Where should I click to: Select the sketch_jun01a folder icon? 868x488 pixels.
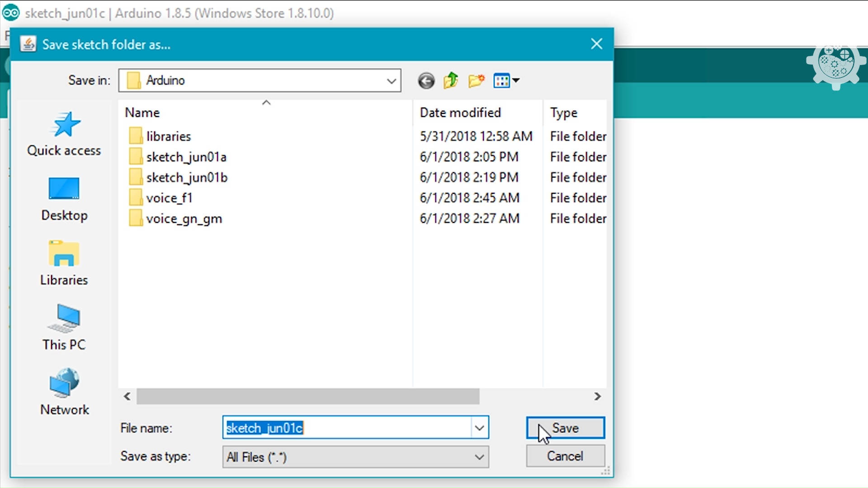pos(136,157)
